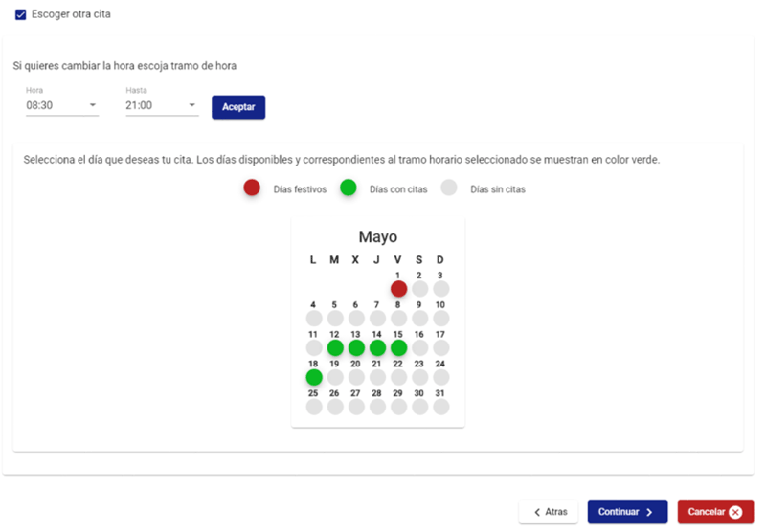
Task: Select green day 12 in Mayo calendar
Action: pos(335,348)
